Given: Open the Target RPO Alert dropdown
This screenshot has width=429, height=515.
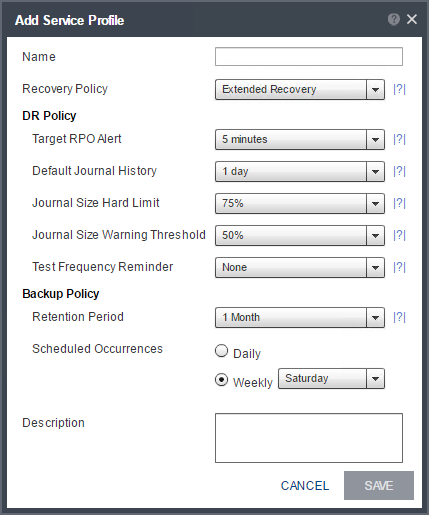Looking at the screenshot, I should coord(300,139).
